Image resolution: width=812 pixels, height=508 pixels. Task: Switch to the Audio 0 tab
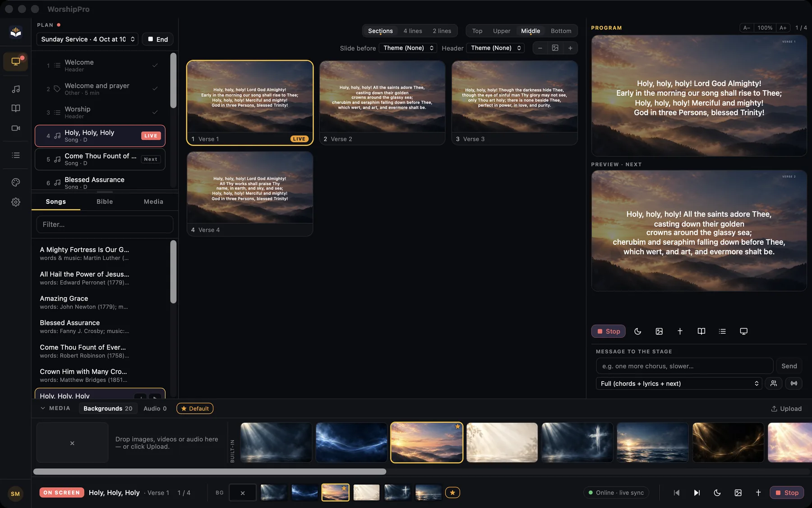pyautogui.click(x=155, y=409)
